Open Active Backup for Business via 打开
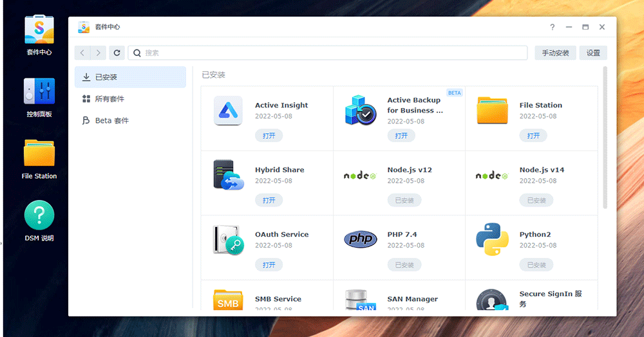The width and height of the screenshot is (644, 337). pos(401,136)
